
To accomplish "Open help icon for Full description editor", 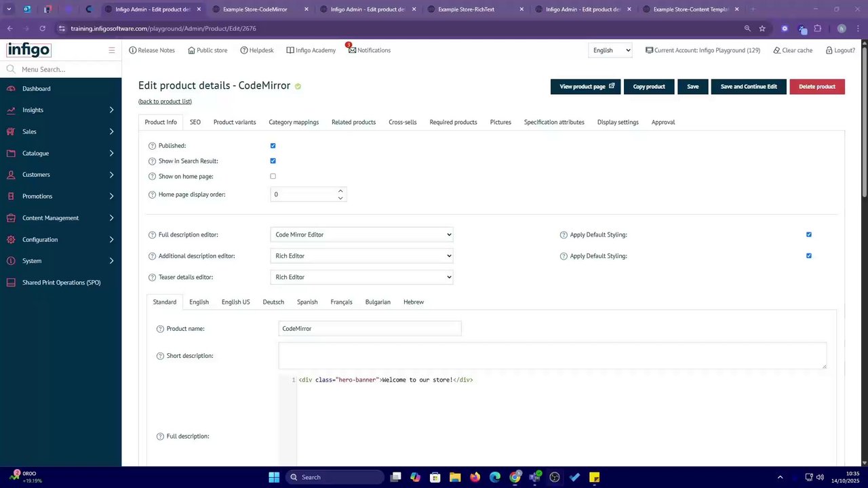I will click(x=152, y=235).
